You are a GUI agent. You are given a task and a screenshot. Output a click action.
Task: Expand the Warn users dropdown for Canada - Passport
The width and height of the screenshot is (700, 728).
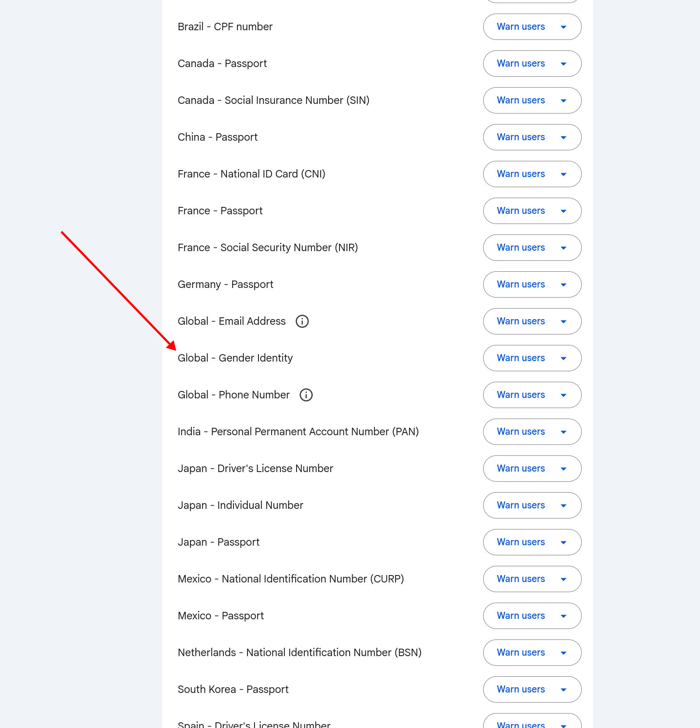point(563,64)
